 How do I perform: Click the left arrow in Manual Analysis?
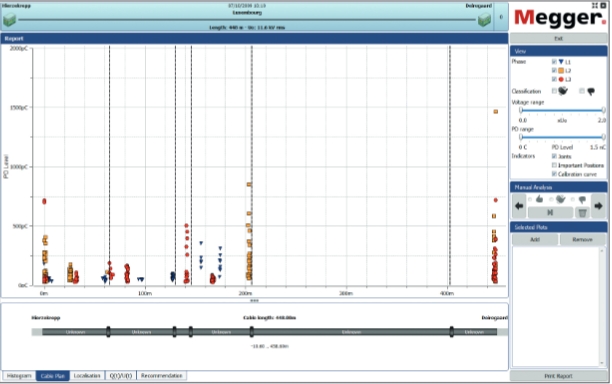(x=519, y=206)
